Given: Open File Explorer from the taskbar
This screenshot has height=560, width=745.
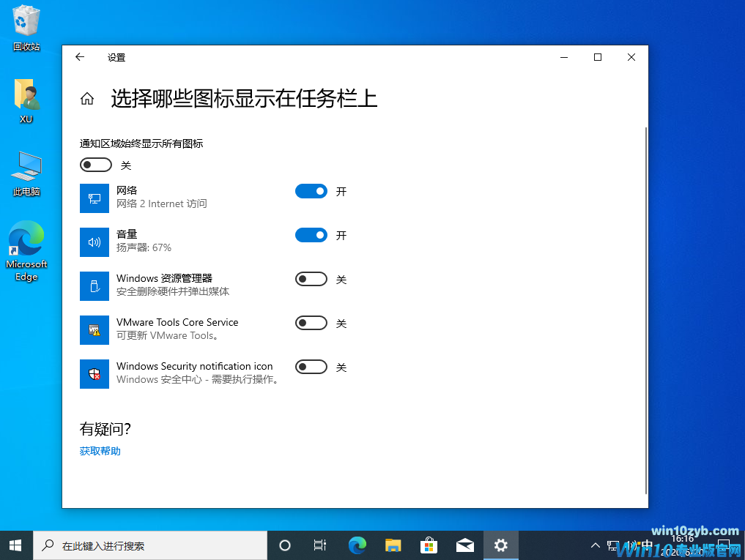Looking at the screenshot, I should click(x=393, y=545).
